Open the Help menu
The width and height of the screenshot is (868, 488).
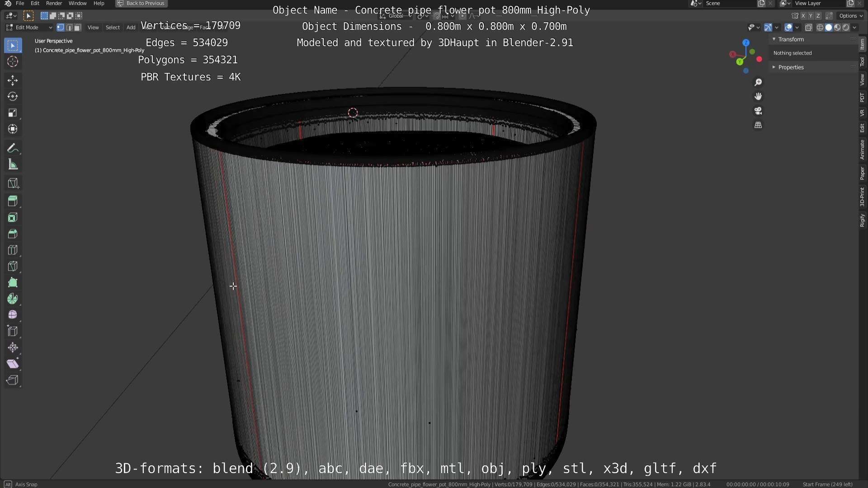(x=99, y=3)
